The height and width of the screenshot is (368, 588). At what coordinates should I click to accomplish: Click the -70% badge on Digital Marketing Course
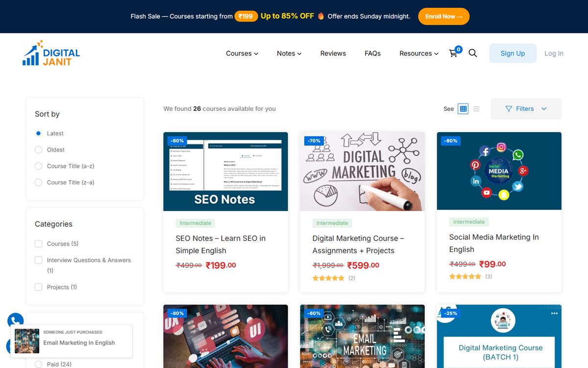point(313,141)
